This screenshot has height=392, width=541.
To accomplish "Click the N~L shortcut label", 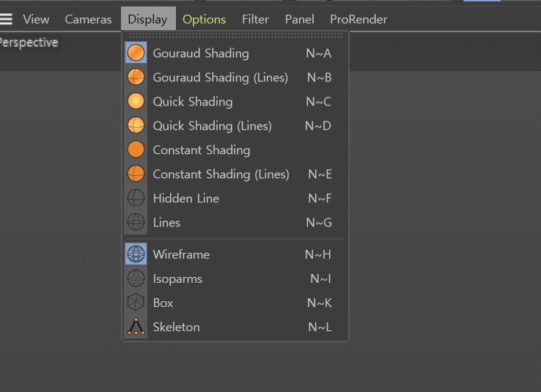I will pos(320,327).
